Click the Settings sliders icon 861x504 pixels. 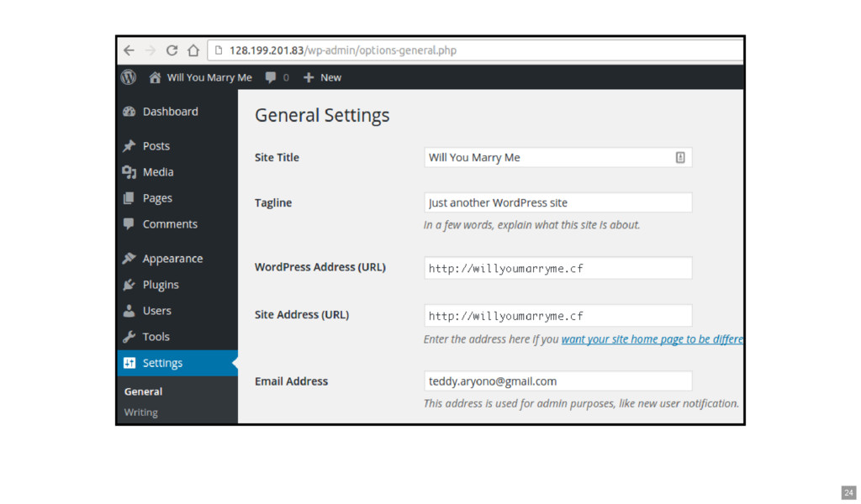[129, 363]
